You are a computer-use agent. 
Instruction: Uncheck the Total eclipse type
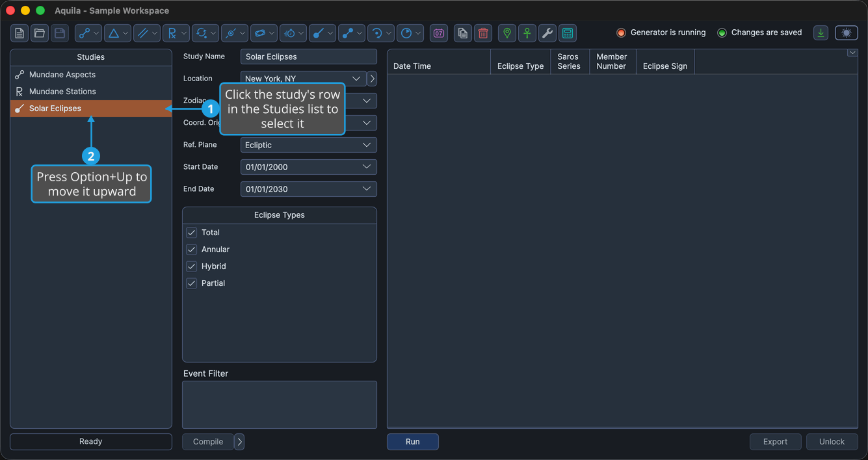192,233
